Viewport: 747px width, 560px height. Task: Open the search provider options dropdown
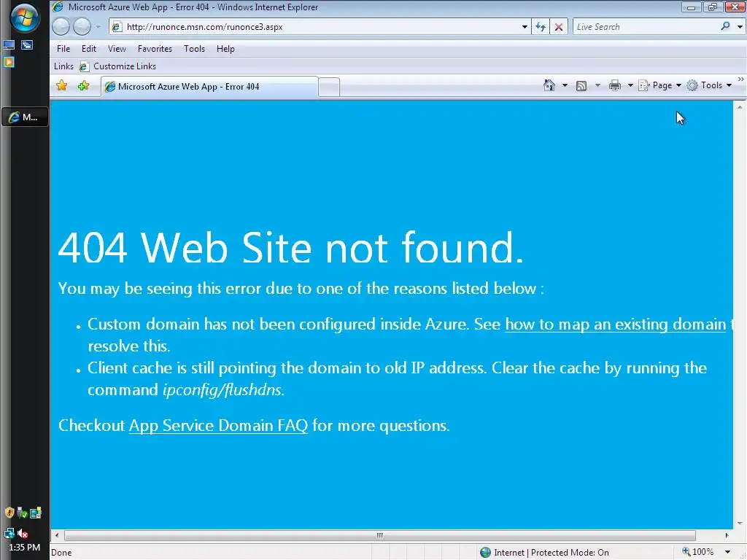pos(740,27)
